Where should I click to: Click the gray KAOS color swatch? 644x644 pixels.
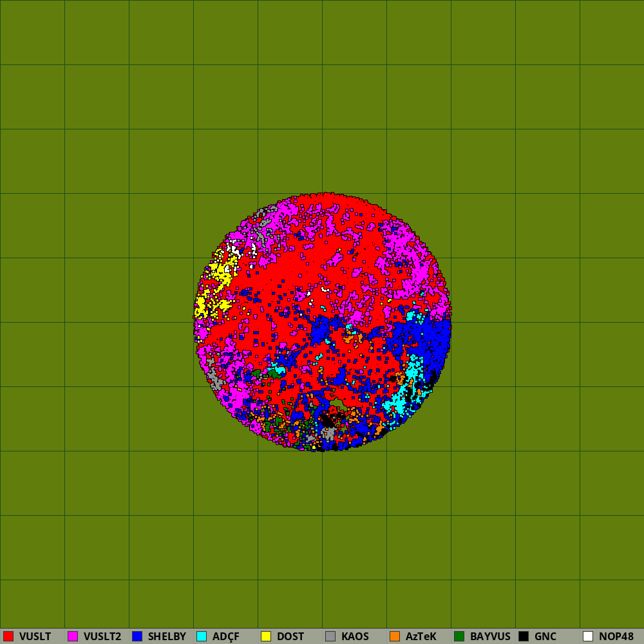point(330,636)
